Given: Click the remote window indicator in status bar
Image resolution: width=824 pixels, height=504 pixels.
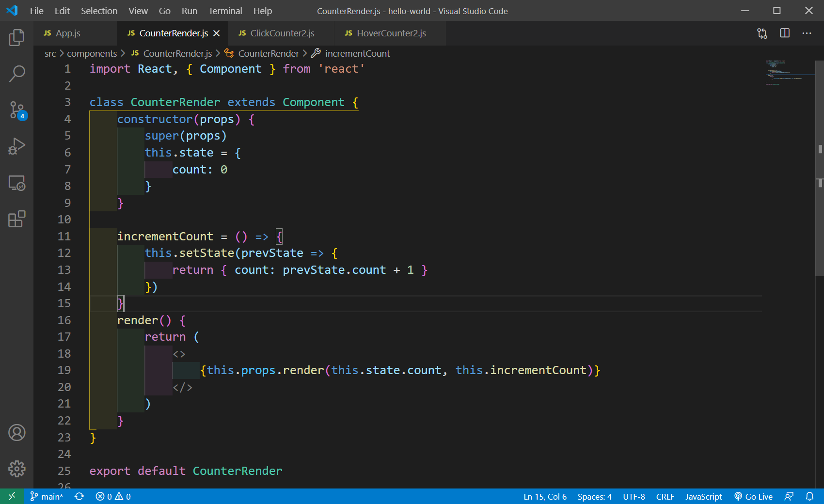Looking at the screenshot, I should point(12,496).
